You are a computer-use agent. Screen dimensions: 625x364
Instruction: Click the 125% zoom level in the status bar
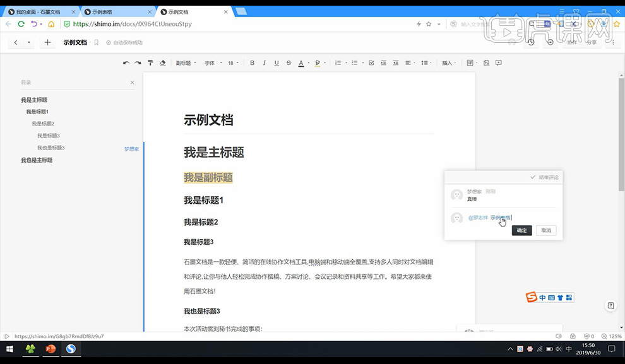point(612,336)
